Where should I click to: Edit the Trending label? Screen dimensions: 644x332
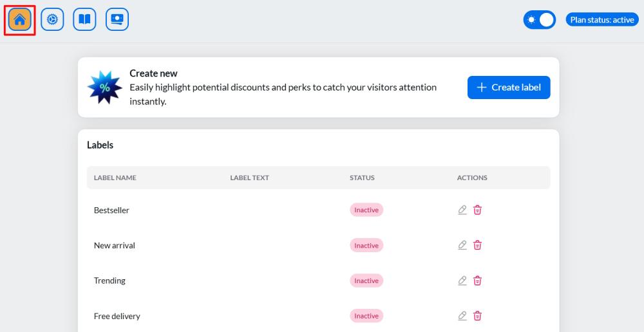coord(462,281)
